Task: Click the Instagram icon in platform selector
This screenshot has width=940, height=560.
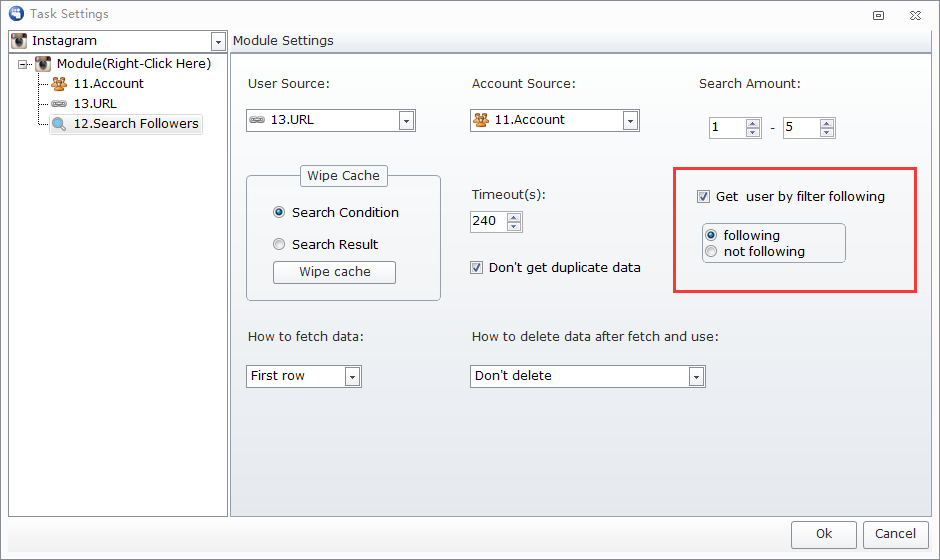Action: pyautogui.click(x=19, y=41)
